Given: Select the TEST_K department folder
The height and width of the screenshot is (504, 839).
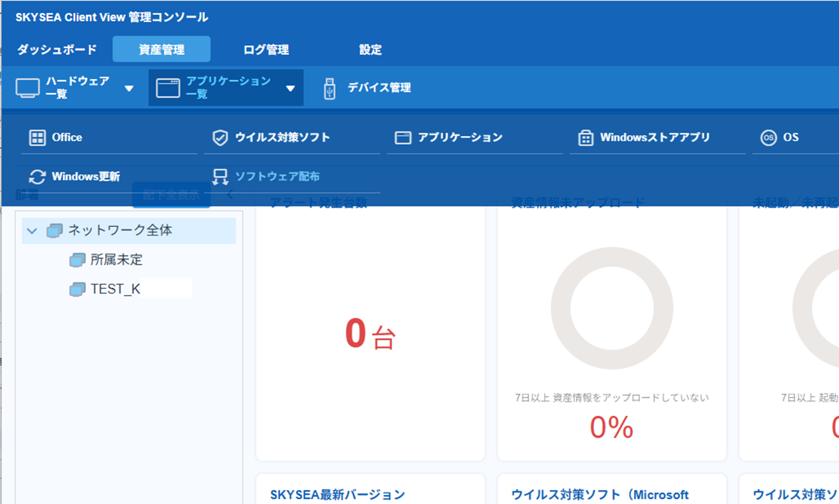Looking at the screenshot, I should click(115, 289).
